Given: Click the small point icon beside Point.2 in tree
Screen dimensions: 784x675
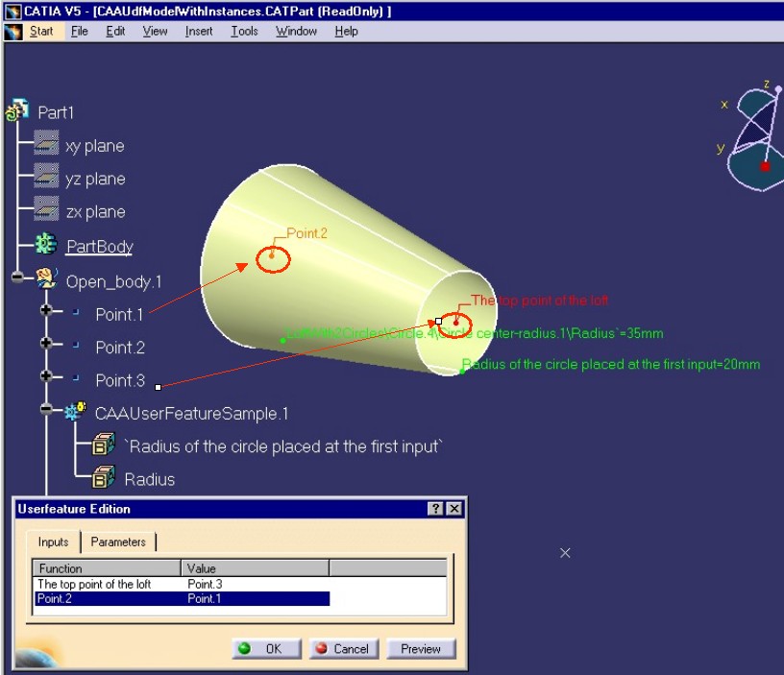Looking at the screenshot, I should click(x=76, y=345).
